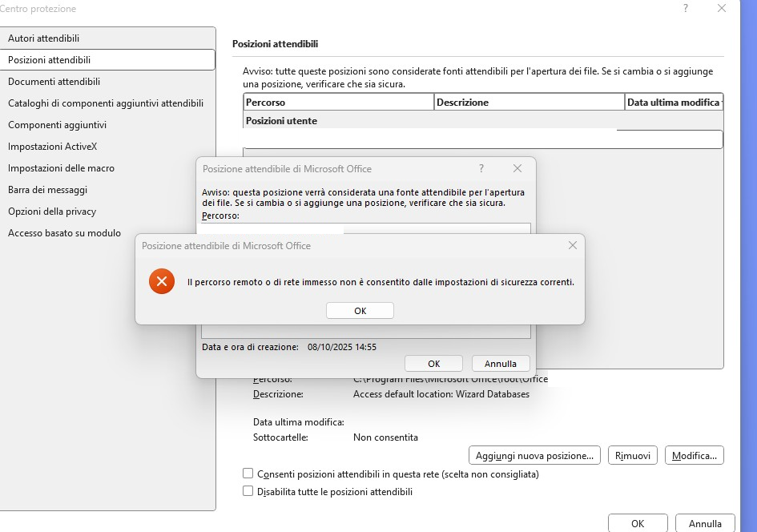Check Disabilita tutte le posizioni attendibili

[248, 491]
